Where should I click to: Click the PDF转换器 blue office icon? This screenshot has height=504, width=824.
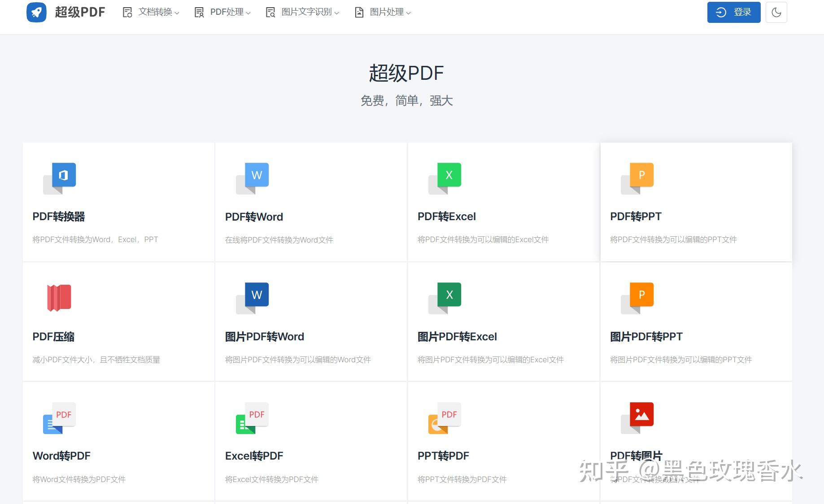click(x=60, y=178)
